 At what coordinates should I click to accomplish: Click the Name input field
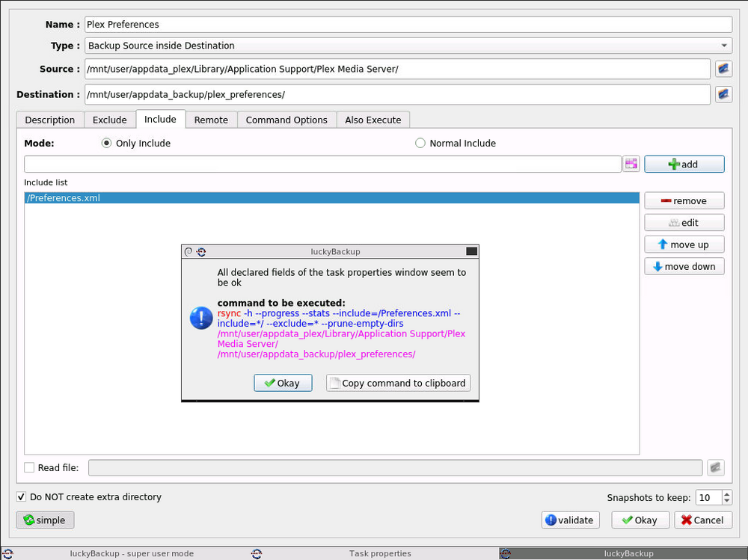click(408, 25)
